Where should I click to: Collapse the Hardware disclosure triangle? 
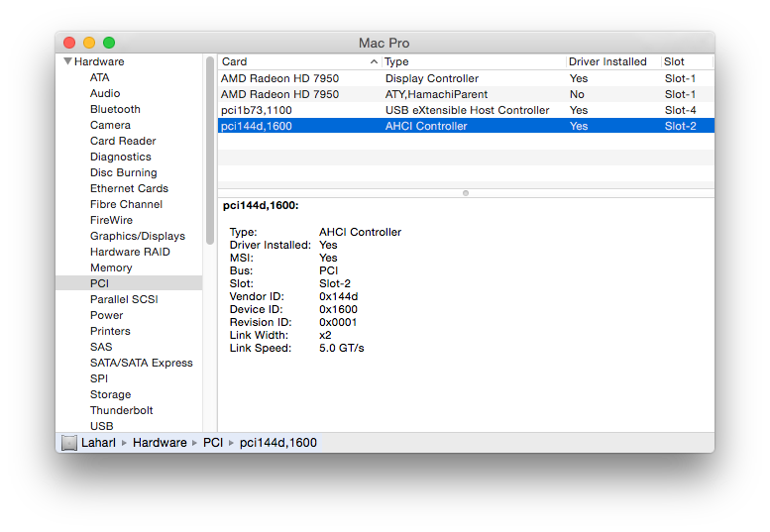click(67, 61)
